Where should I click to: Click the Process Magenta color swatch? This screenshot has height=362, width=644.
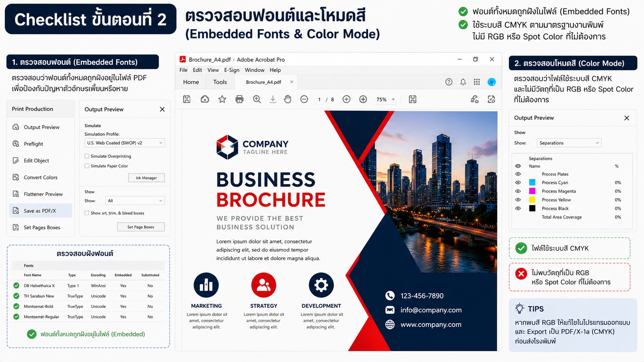[x=532, y=191]
